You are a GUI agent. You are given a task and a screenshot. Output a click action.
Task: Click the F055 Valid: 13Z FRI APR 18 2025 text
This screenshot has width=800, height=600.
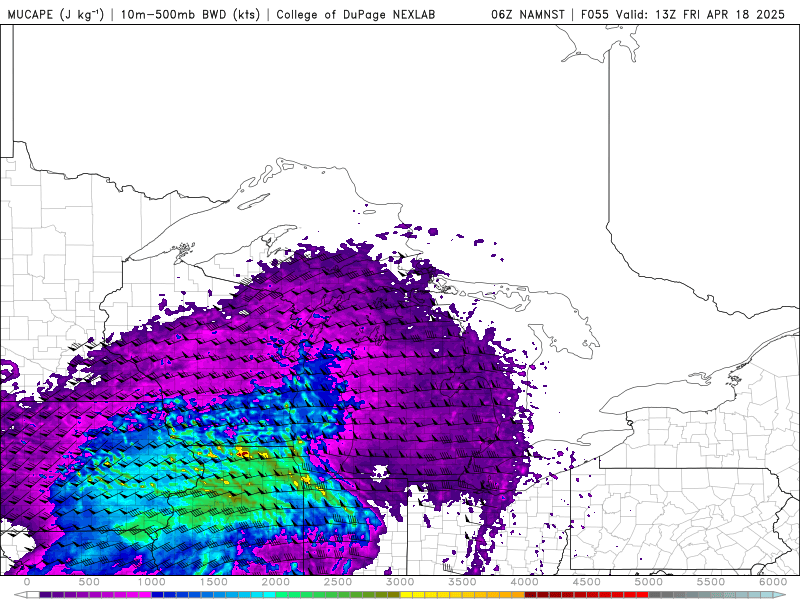coord(683,14)
